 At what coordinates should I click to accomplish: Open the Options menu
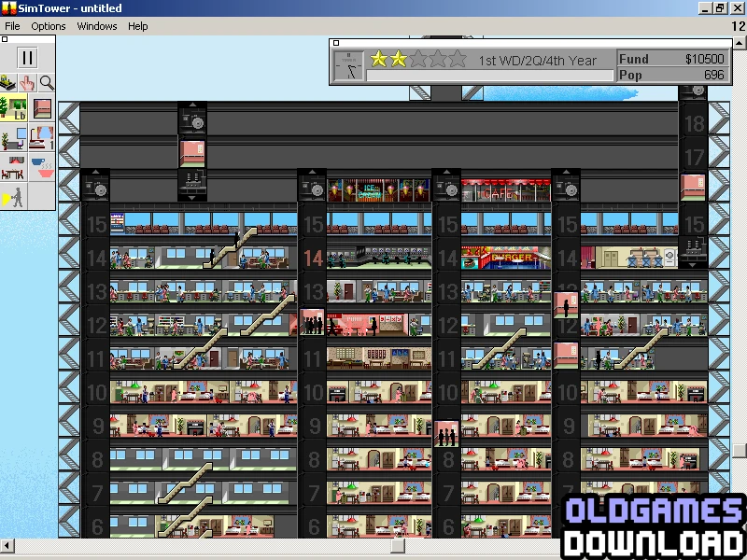49,26
